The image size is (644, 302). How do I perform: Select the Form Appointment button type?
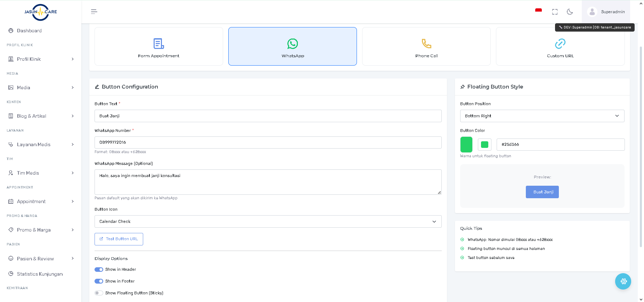pyautogui.click(x=158, y=47)
